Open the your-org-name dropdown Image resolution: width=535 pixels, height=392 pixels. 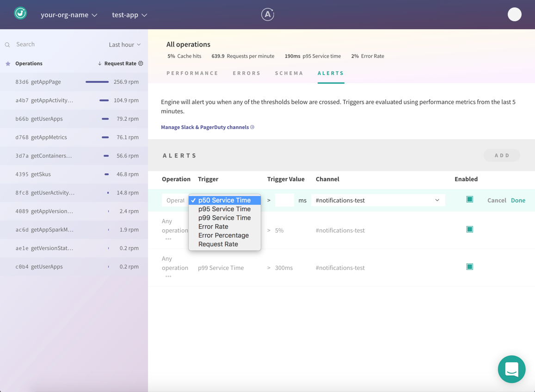click(x=69, y=15)
